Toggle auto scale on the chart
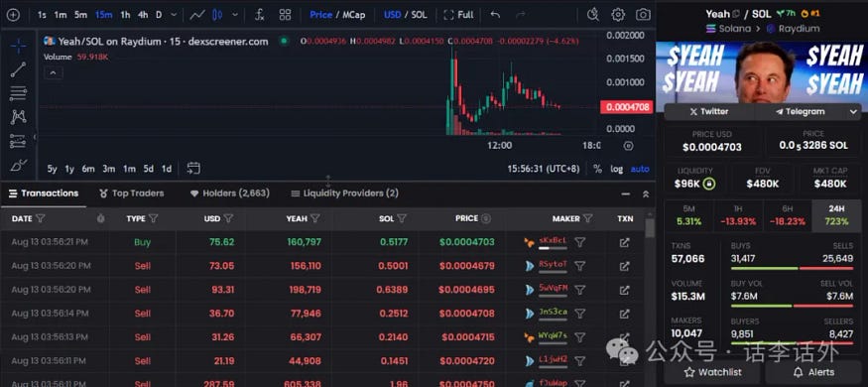Image resolution: width=868 pixels, height=387 pixels. [x=640, y=169]
